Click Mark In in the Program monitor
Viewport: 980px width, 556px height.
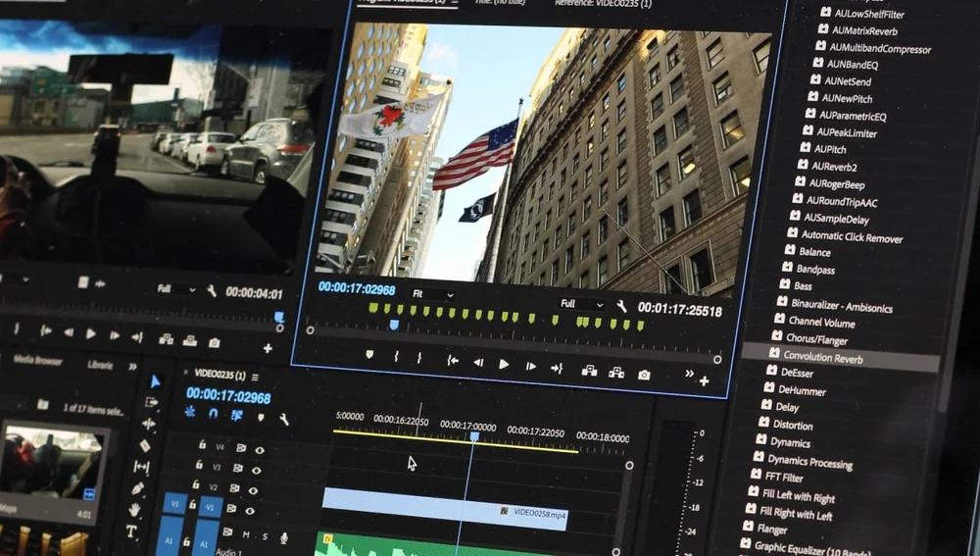point(396,357)
